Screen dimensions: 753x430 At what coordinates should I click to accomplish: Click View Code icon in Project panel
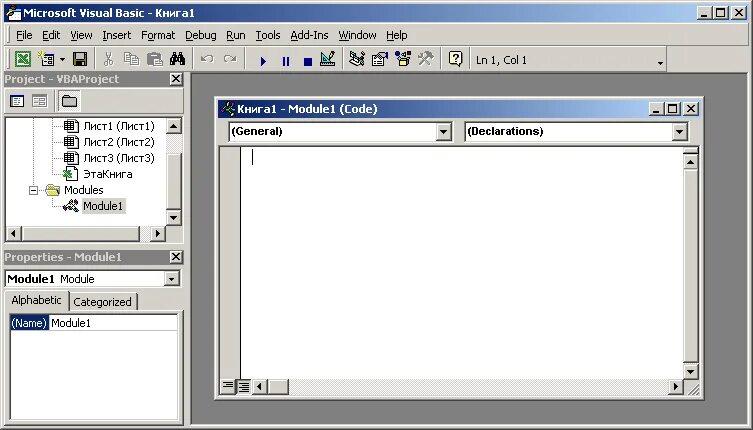point(17,101)
